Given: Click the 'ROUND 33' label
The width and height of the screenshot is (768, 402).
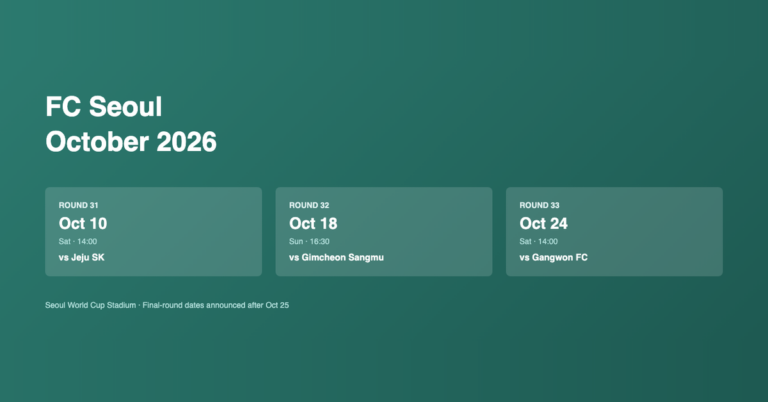Looking at the screenshot, I should tap(539, 205).
